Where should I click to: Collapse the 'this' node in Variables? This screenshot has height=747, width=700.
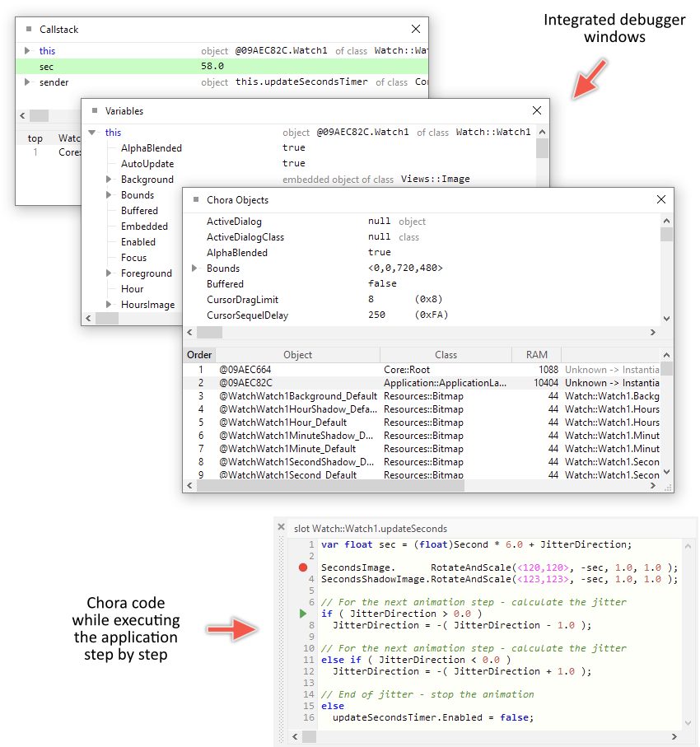coord(92,133)
